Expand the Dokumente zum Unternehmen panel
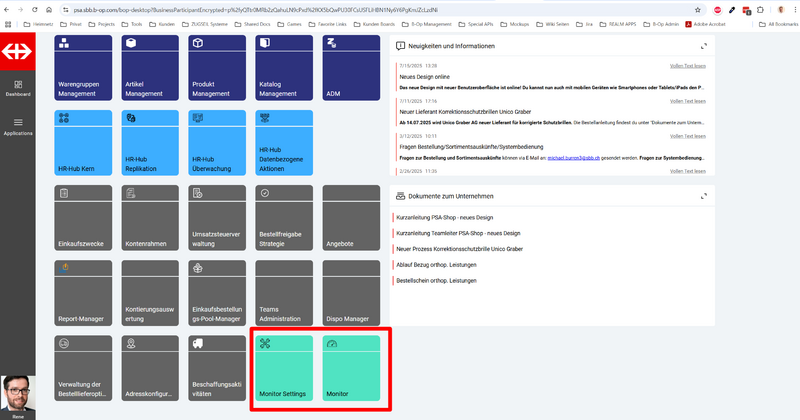Screen dimensions: 800x420 [x=704, y=196]
